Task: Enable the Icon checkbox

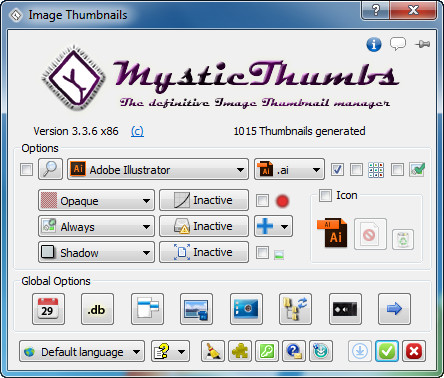Action: point(325,195)
